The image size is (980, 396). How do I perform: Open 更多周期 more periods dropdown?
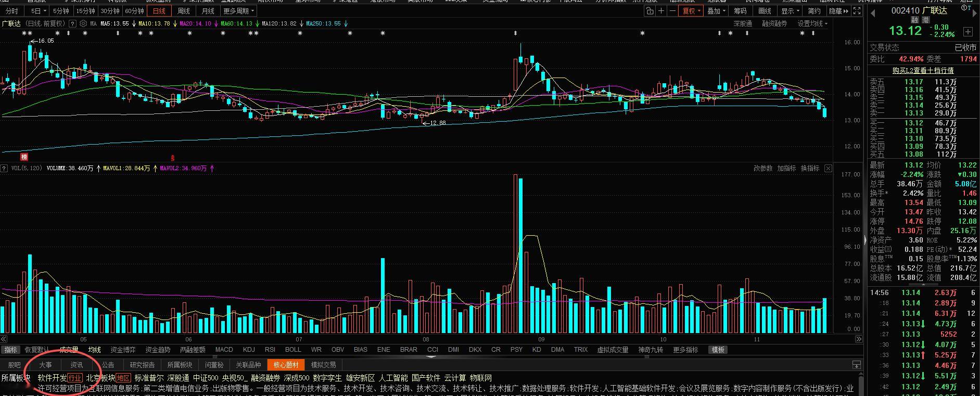pyautogui.click(x=238, y=11)
